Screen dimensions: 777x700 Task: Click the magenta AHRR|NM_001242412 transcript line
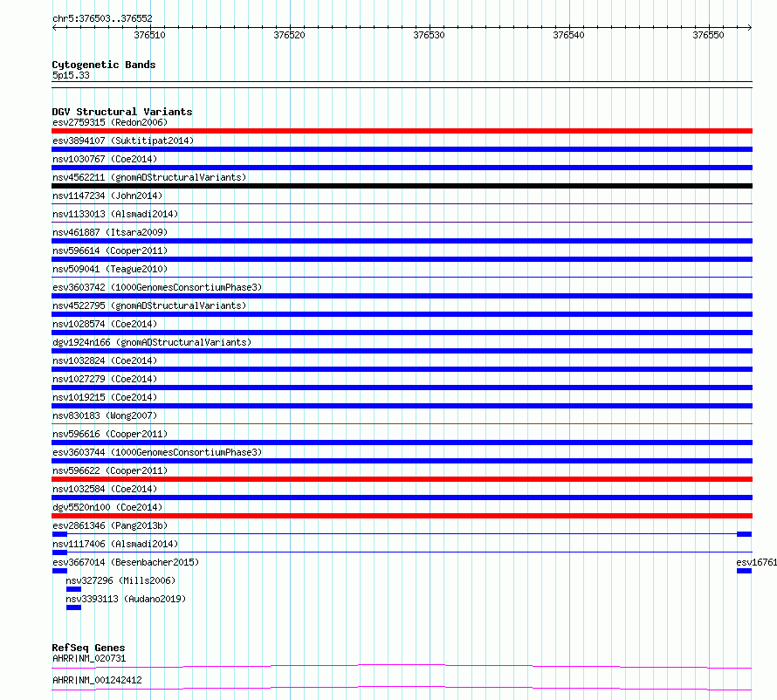402,688
